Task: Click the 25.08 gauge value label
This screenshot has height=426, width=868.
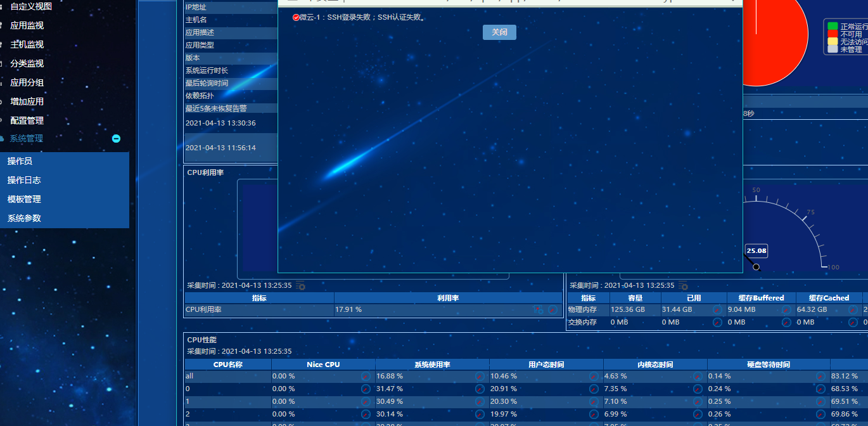Action: [x=756, y=250]
